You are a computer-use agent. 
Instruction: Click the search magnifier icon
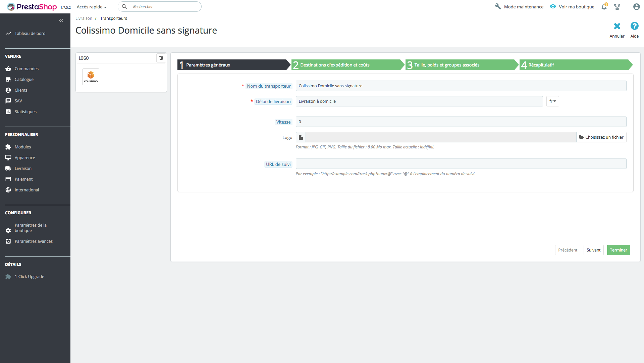[x=124, y=7]
